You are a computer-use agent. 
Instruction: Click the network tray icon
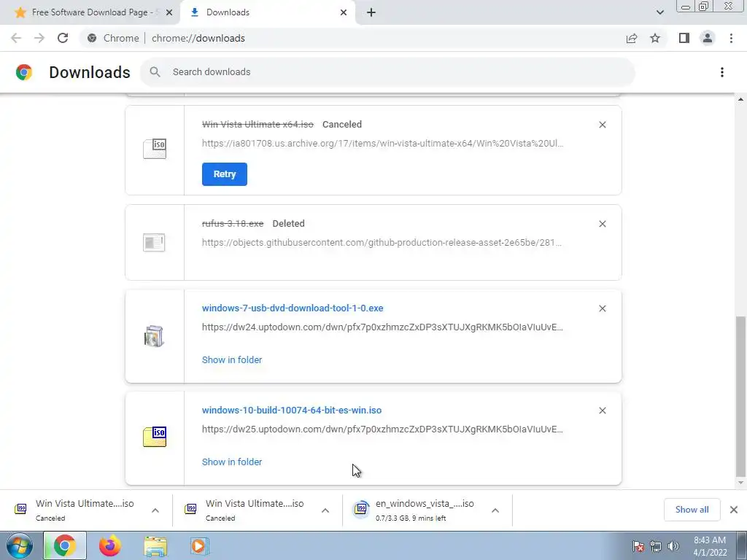point(656,546)
